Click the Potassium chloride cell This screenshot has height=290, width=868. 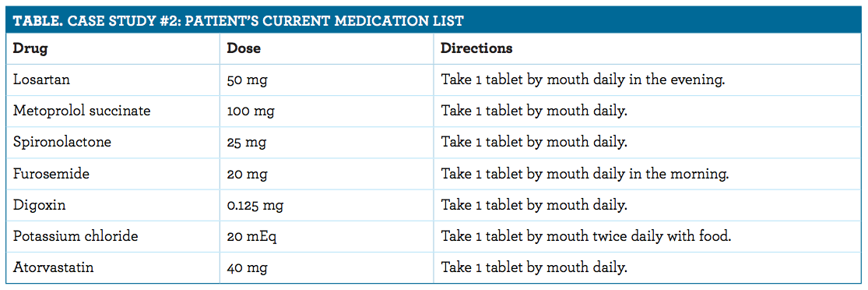(x=76, y=237)
